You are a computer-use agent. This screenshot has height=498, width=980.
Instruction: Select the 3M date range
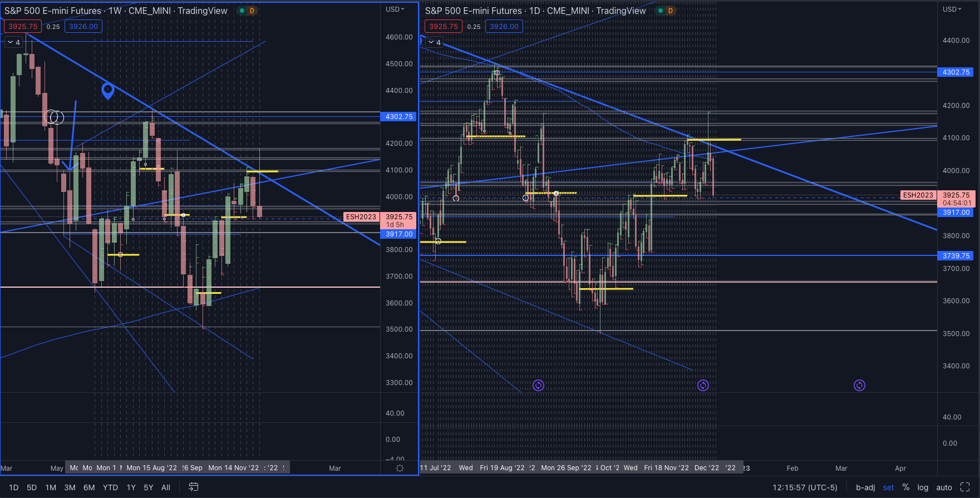(x=70, y=487)
